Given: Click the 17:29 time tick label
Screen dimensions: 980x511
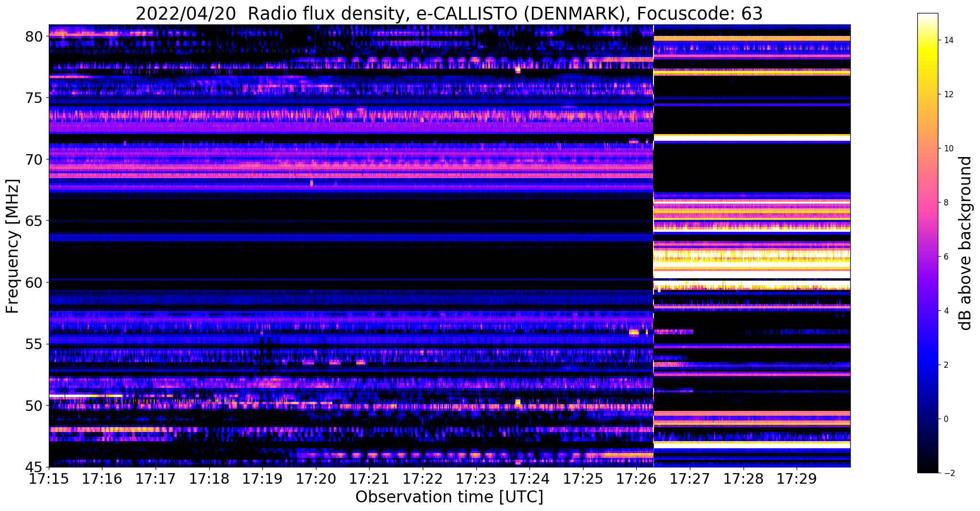Looking at the screenshot, I should (797, 478).
